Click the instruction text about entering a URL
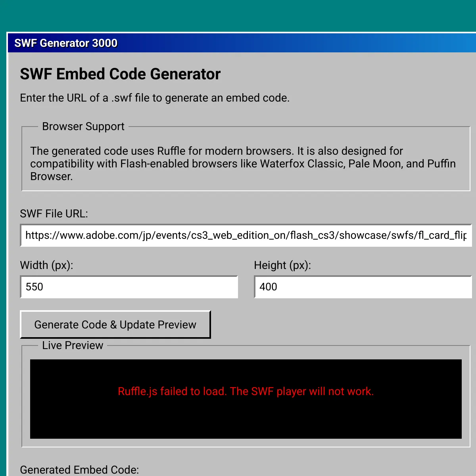The height and width of the screenshot is (476, 476). pos(155,98)
